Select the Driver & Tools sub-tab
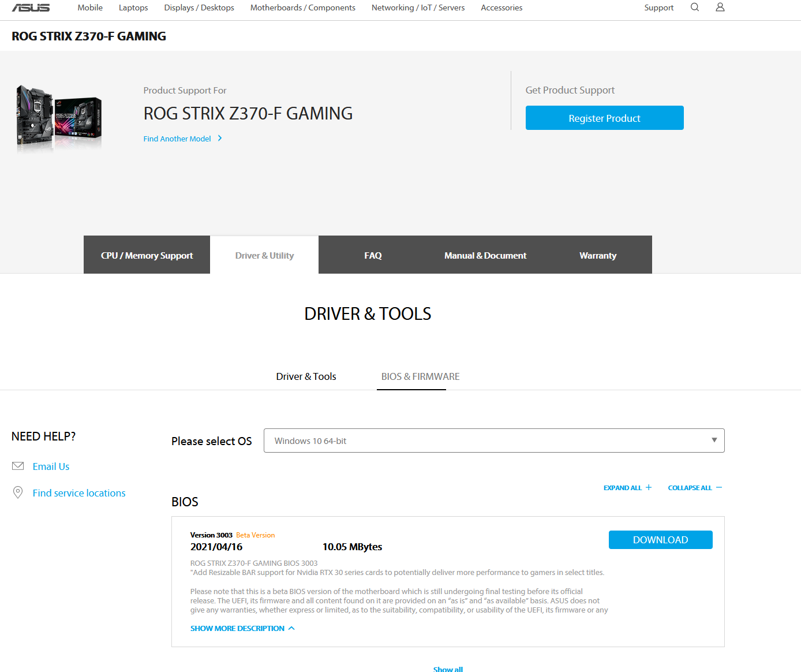The height and width of the screenshot is (672, 801). click(x=306, y=376)
